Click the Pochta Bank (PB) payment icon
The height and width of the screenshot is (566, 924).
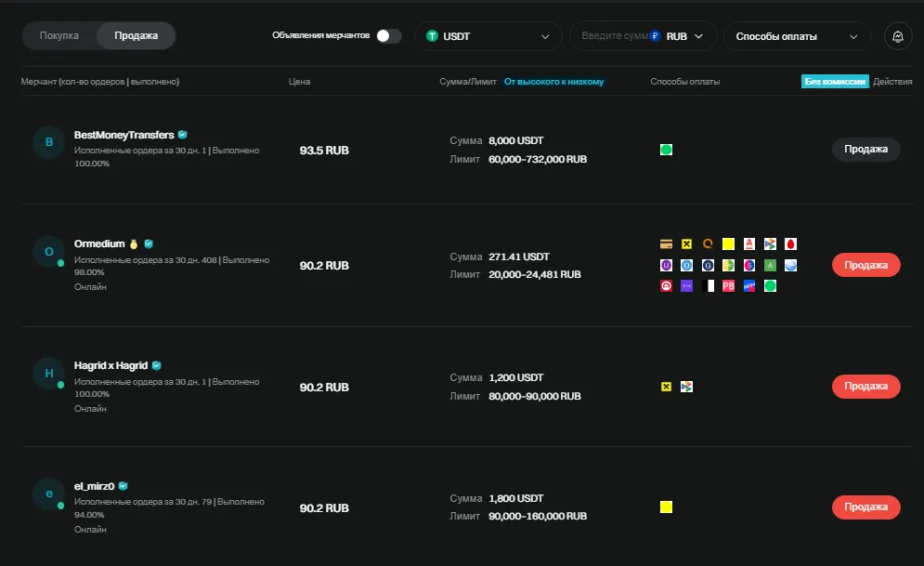(x=727, y=285)
